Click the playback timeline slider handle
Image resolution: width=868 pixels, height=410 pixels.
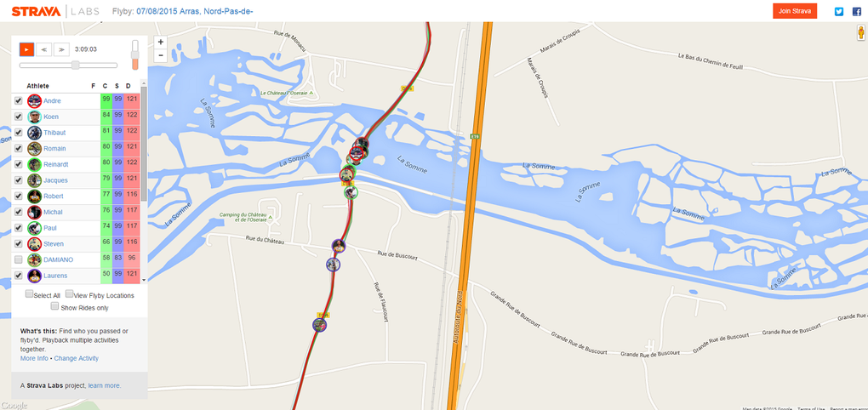[x=75, y=65]
